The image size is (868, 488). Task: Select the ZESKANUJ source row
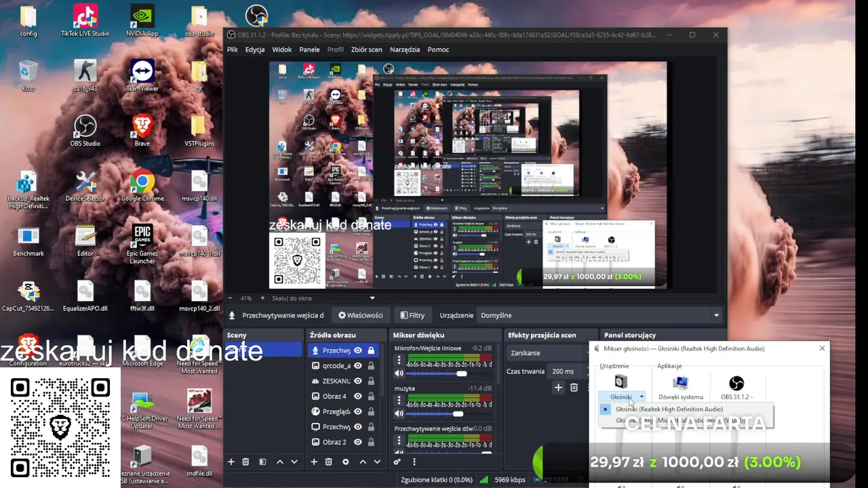pos(343,381)
